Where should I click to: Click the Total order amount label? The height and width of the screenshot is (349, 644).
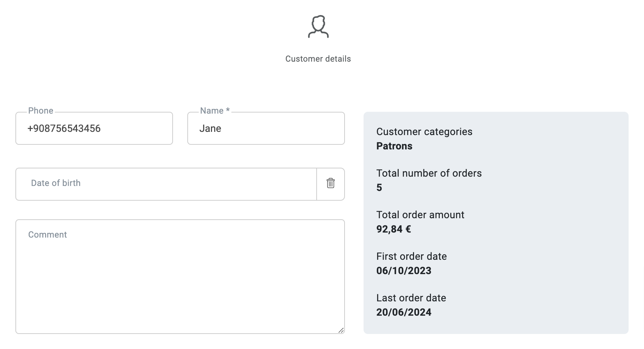click(420, 215)
